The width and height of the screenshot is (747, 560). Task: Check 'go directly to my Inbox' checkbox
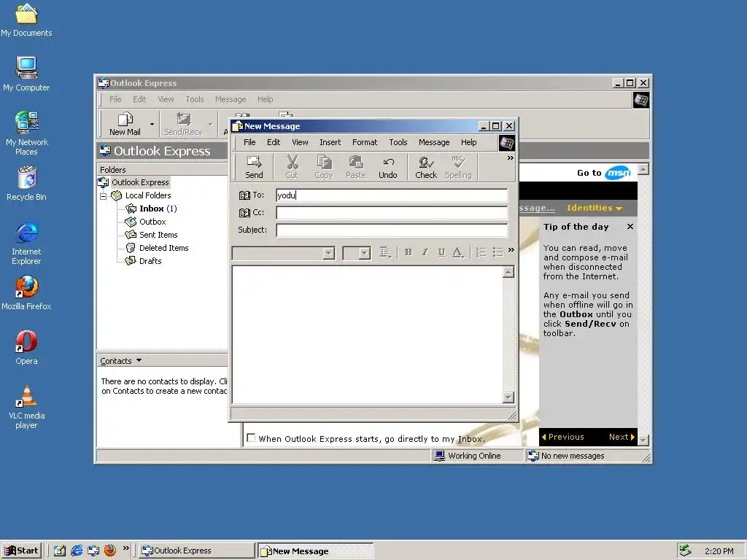[251, 437]
